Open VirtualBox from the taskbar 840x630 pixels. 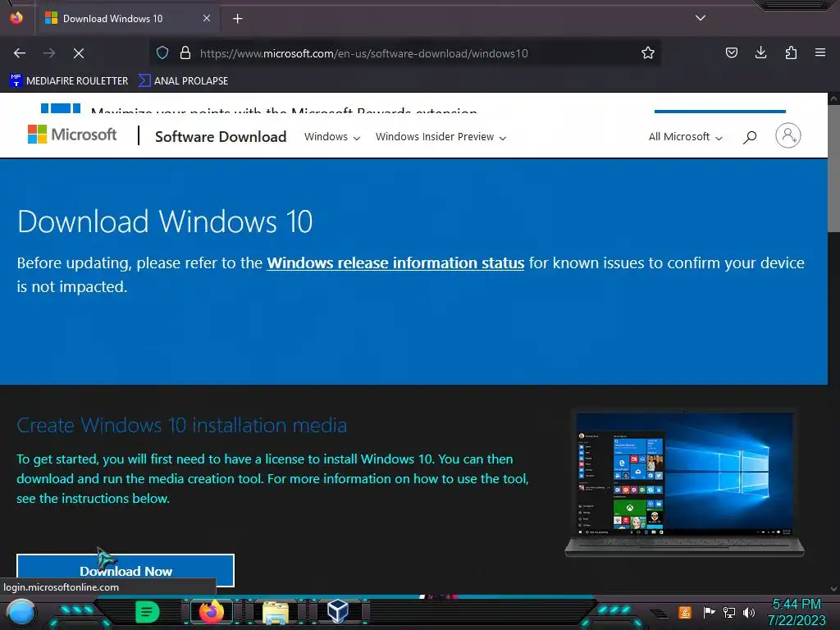(337, 611)
